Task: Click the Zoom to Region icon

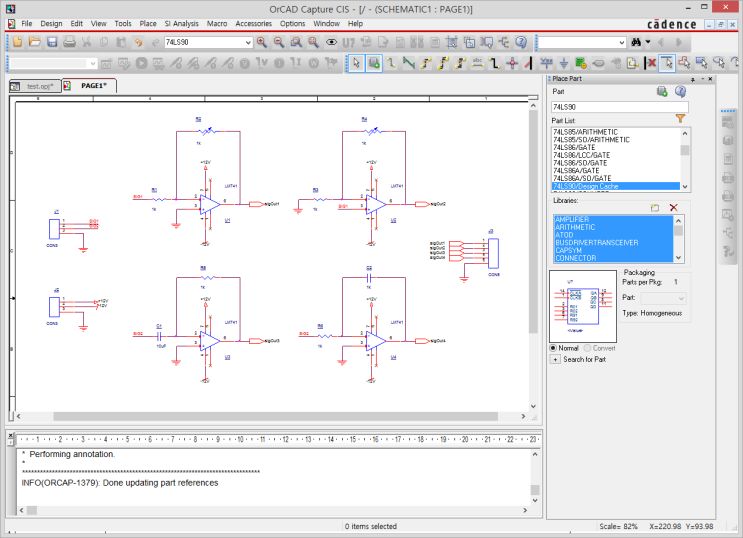Action: 296,42
